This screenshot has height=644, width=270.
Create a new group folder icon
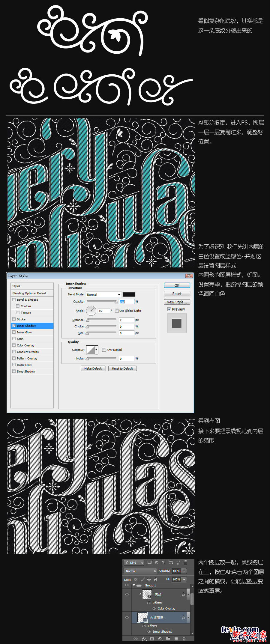click(168, 639)
